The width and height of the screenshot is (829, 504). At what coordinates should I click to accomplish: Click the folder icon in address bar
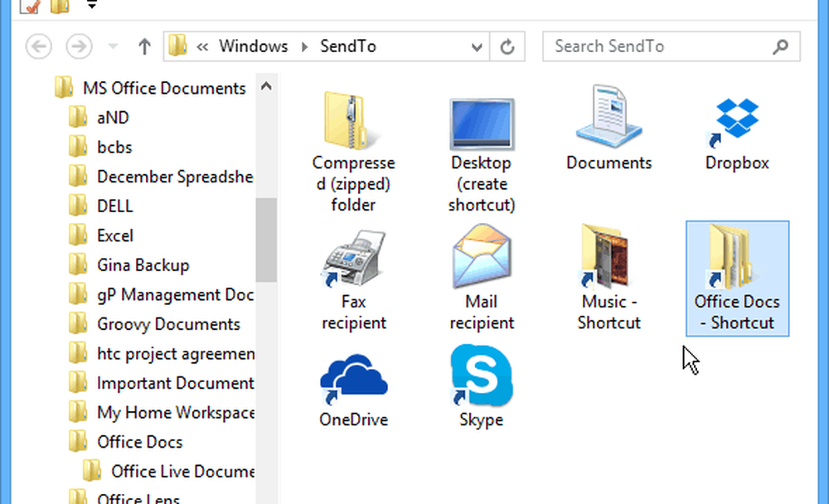click(x=177, y=46)
